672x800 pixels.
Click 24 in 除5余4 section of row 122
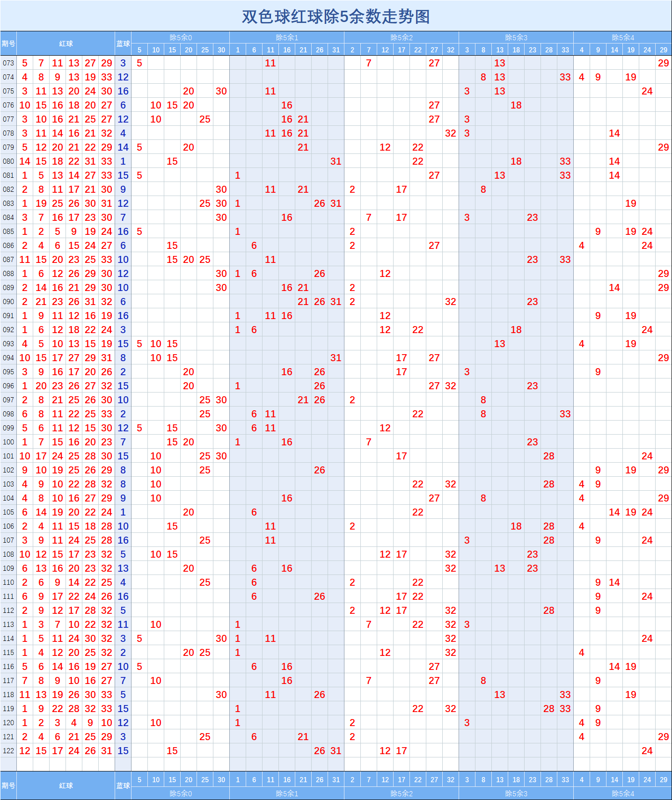[x=647, y=750]
